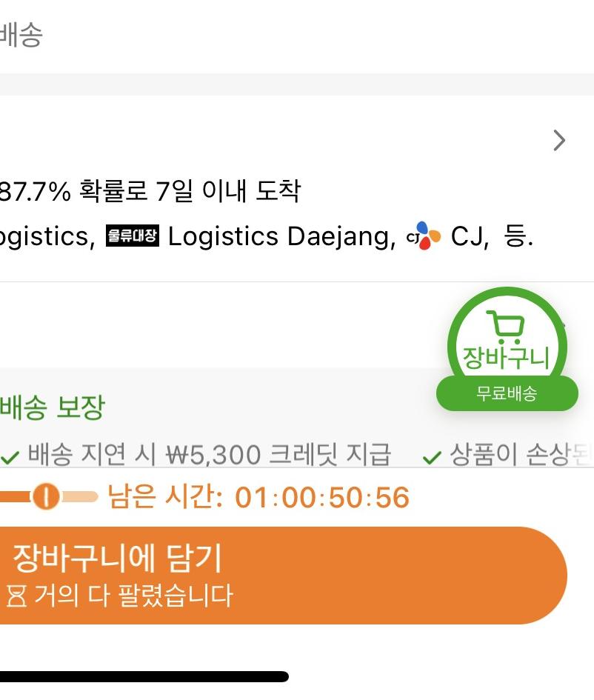Tap the 87.7% 확률로 7일 이내 도착 text

coord(150,192)
